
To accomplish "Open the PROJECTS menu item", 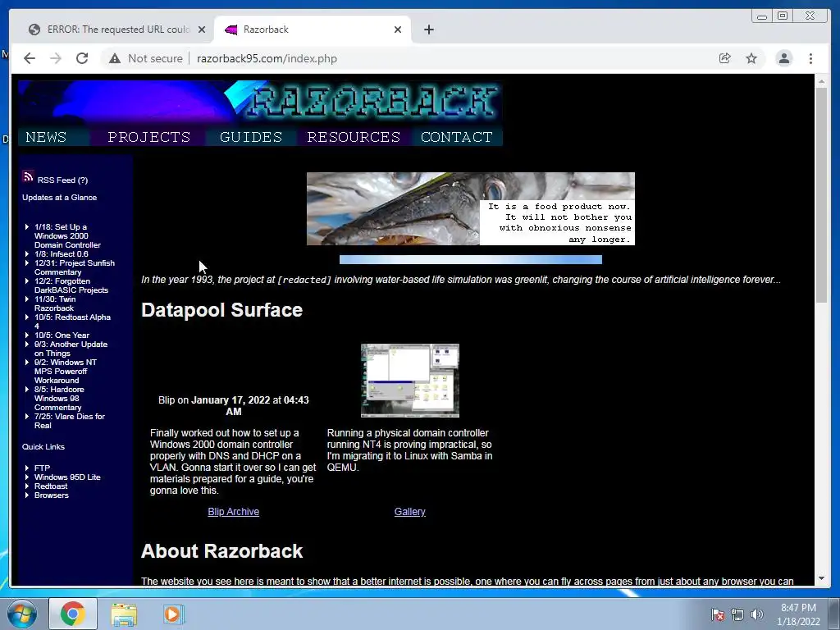I will [x=149, y=137].
